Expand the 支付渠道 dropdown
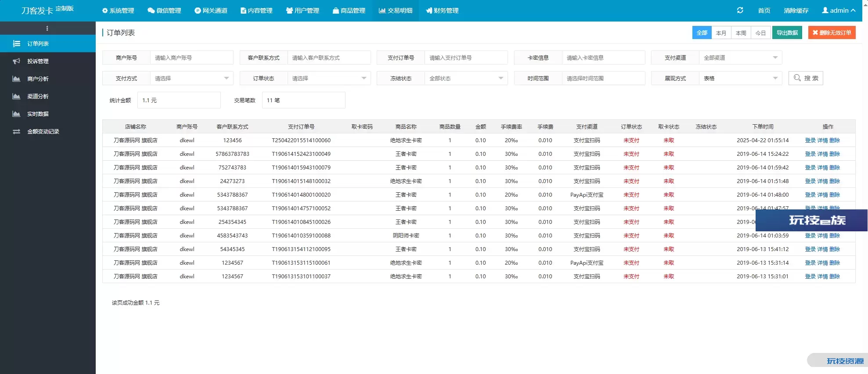The width and height of the screenshot is (868, 374). pyautogui.click(x=740, y=58)
